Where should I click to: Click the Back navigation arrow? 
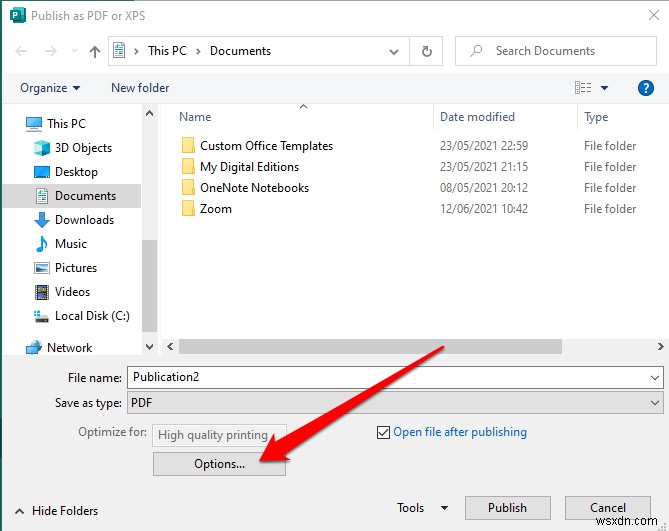21,52
